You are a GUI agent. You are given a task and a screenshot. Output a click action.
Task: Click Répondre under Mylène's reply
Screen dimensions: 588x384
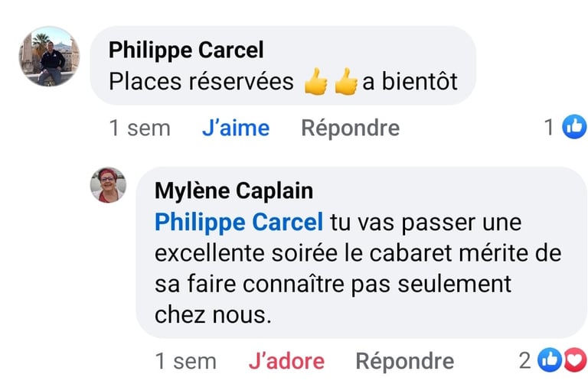pos(404,360)
